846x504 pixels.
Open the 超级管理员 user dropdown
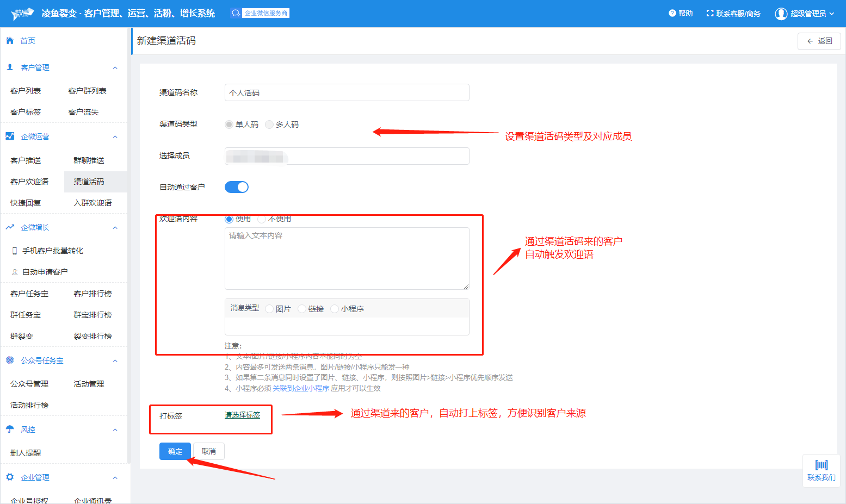(805, 14)
